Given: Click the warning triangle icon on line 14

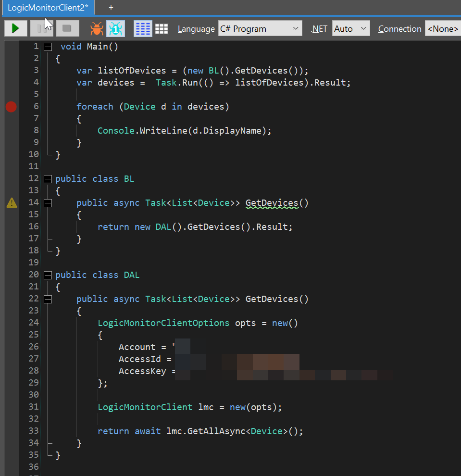Looking at the screenshot, I should 12,203.
